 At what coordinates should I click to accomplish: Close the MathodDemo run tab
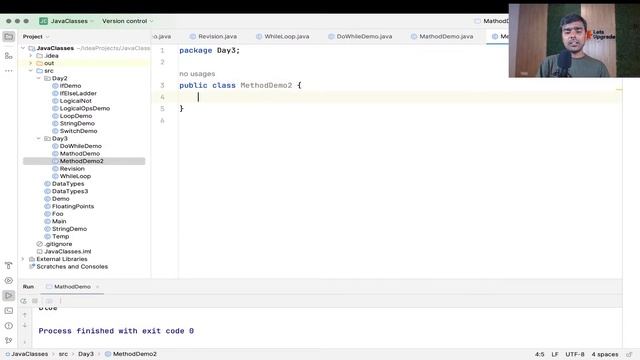98,287
